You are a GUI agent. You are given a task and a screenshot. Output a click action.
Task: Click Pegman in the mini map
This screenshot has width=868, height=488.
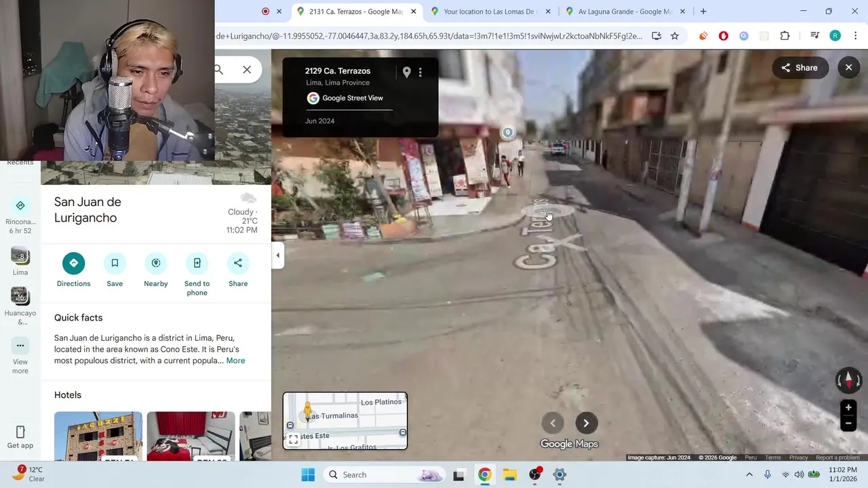click(307, 410)
